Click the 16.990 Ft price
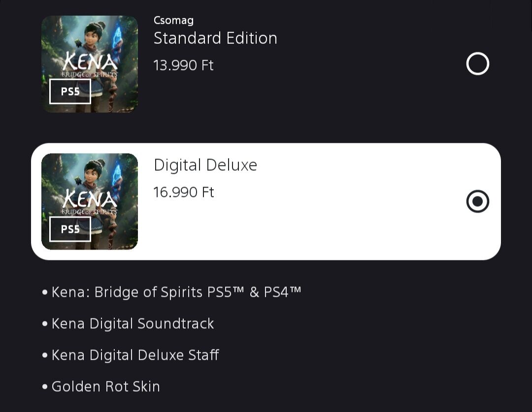Viewport: 532px width, 412px height. click(183, 192)
